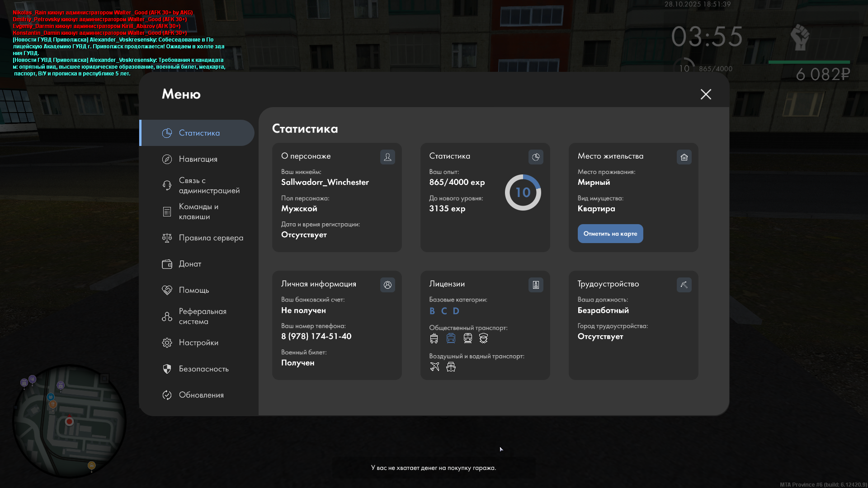Click the pie chart icon in Статистика card
Viewport: 868px width, 488px height.
coord(536,157)
